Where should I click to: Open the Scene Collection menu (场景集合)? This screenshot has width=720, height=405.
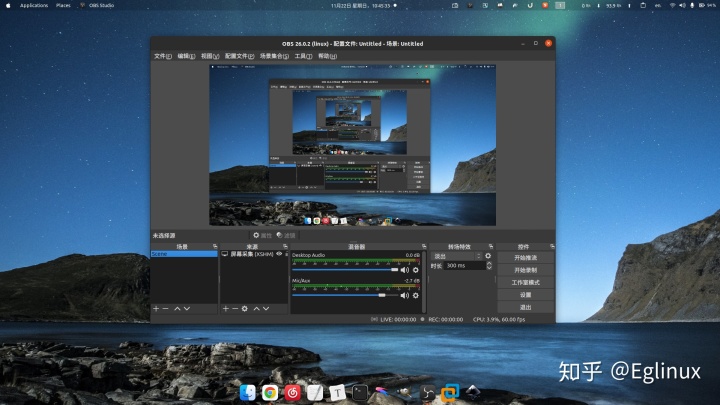coord(274,56)
